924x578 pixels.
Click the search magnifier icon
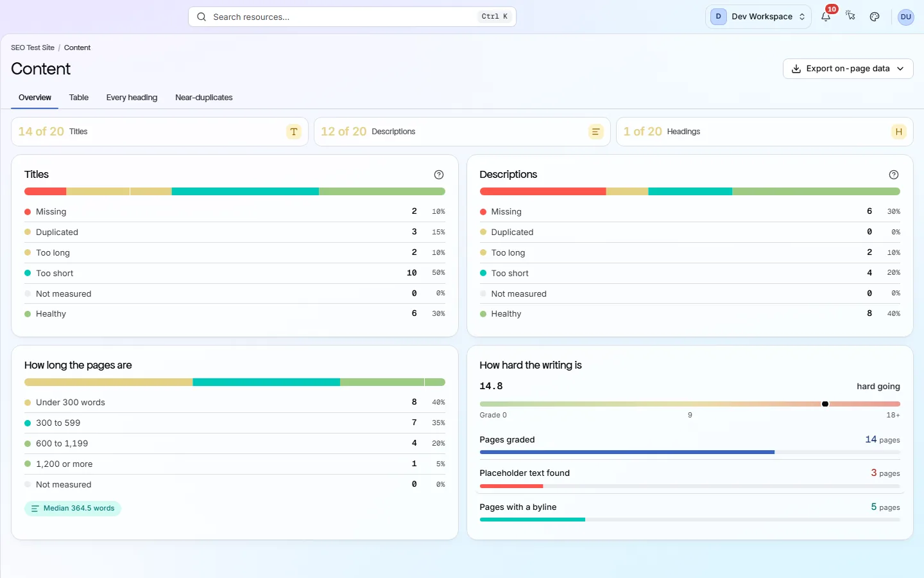point(201,17)
